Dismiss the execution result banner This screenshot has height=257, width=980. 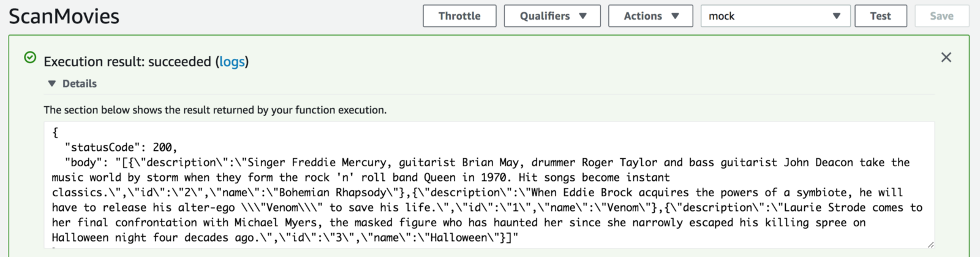(946, 58)
